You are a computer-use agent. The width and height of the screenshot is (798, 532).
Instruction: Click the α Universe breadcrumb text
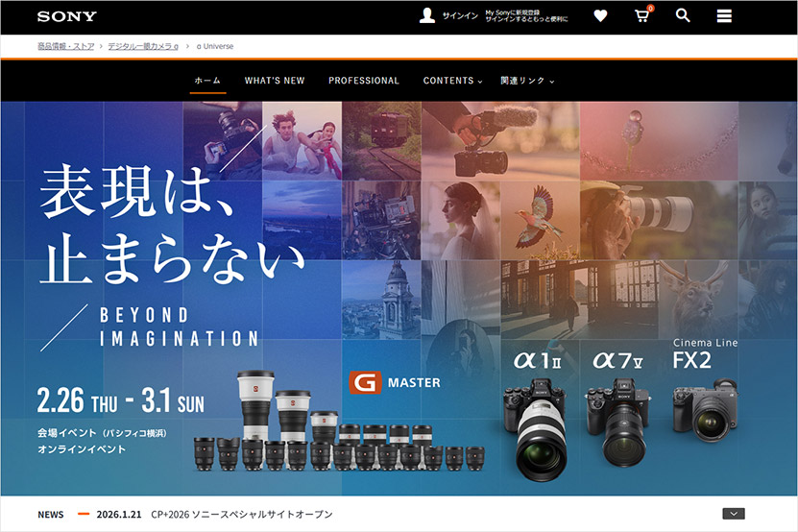coord(215,46)
